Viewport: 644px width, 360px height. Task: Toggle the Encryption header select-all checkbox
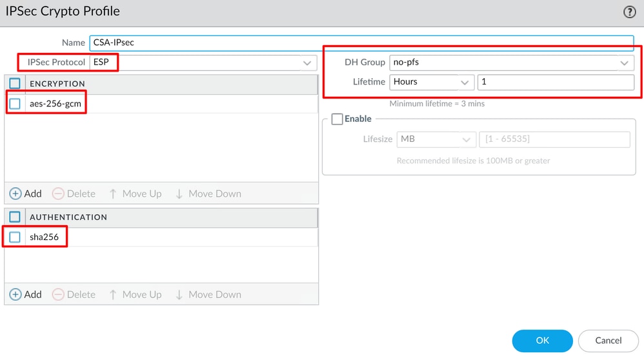click(x=15, y=84)
